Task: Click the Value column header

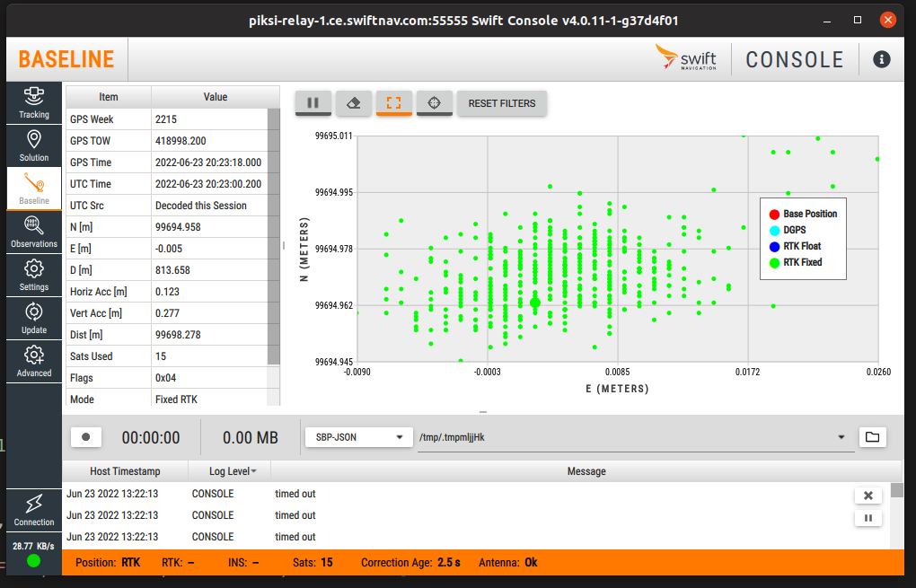Action: [x=216, y=97]
